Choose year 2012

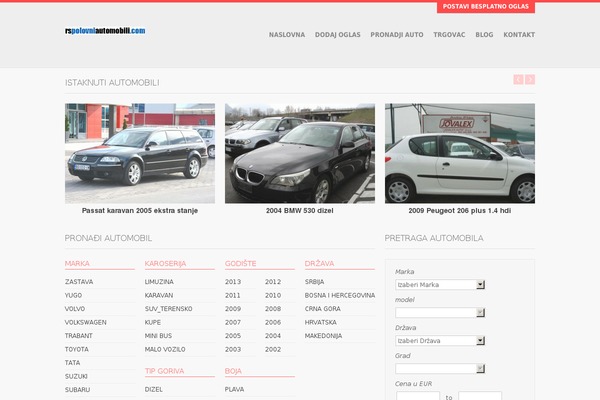tap(273, 282)
